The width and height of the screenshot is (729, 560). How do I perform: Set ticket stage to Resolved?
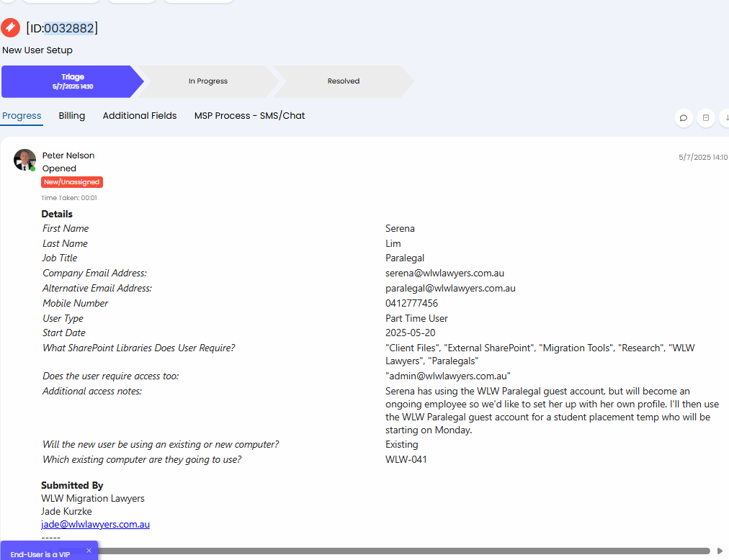343,81
